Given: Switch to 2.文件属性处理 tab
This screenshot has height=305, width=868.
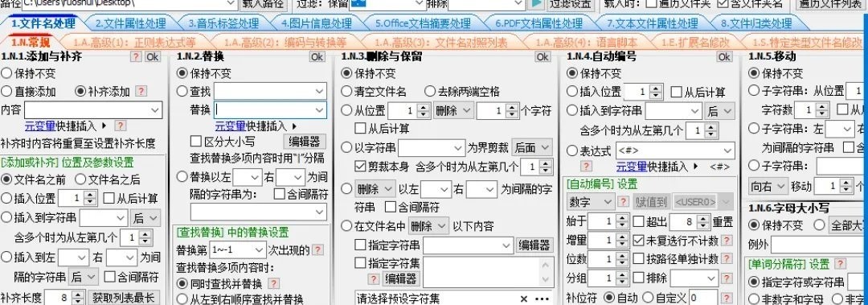Looking at the screenshot, I should pos(131,24).
